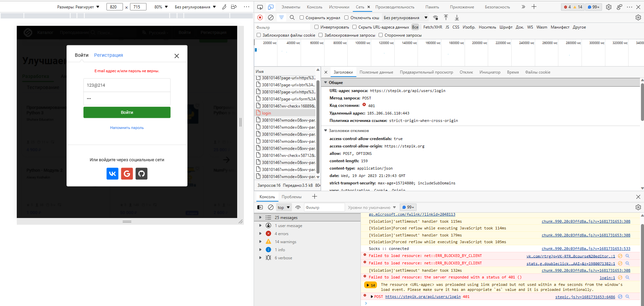Close the request details pane
This screenshot has width=644, height=306.
coord(326,72)
